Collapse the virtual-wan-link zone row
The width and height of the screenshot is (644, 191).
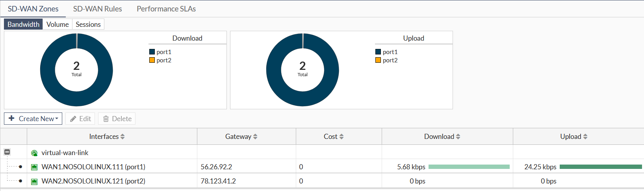pyautogui.click(x=7, y=152)
